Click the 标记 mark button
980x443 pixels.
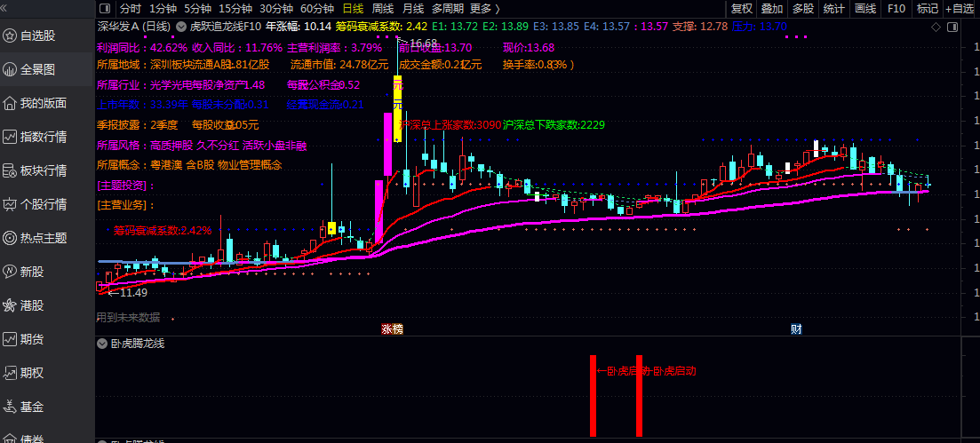[927, 9]
